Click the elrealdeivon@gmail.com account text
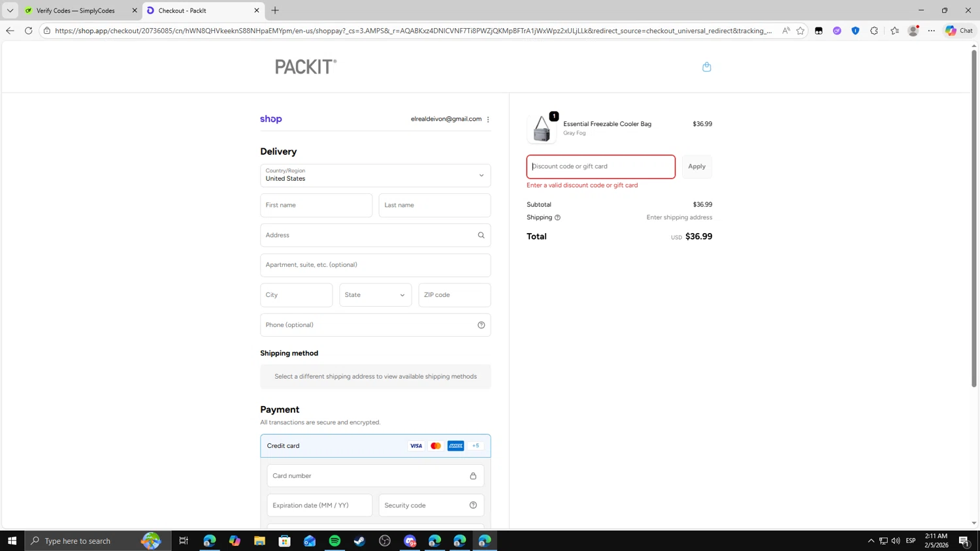This screenshot has width=980, height=551. click(x=446, y=119)
